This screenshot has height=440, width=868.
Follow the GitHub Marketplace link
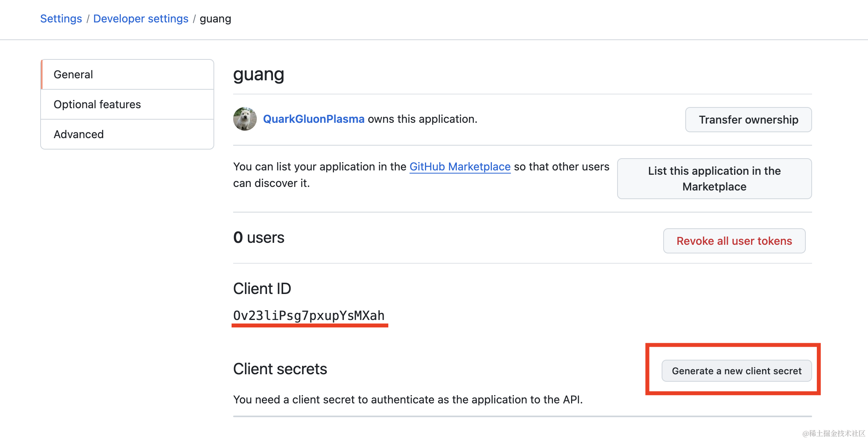coord(460,167)
